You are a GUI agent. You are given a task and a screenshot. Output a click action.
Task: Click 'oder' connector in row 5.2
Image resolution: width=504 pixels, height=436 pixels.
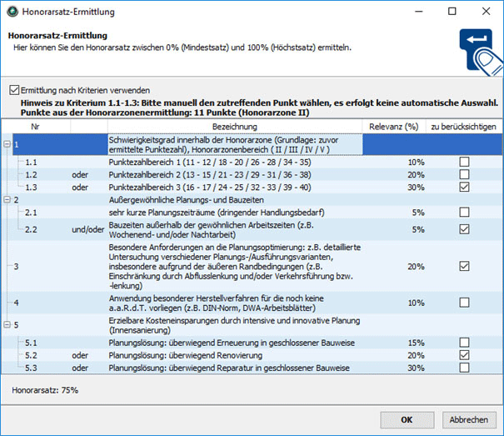[x=80, y=355]
